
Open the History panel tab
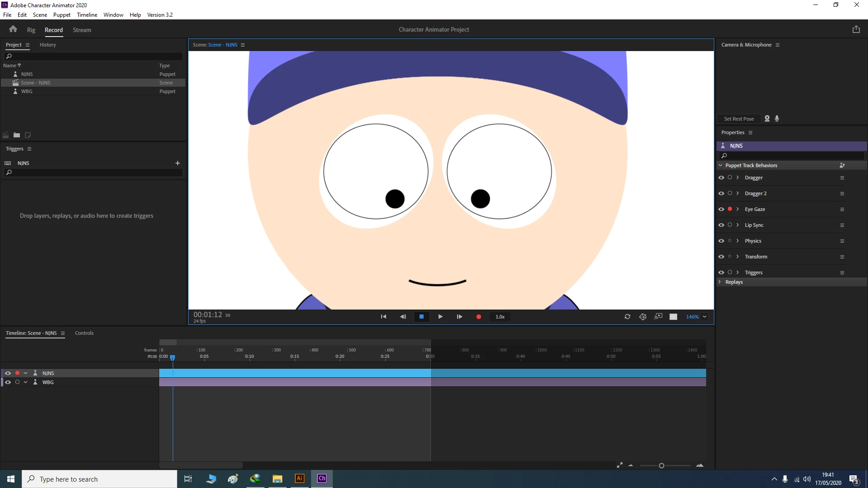[47, 45]
